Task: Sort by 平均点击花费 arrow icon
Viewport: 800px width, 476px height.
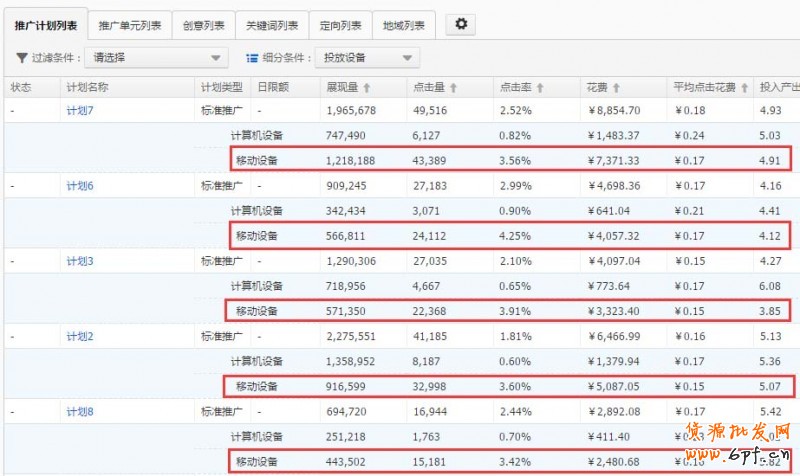Action: (744, 87)
